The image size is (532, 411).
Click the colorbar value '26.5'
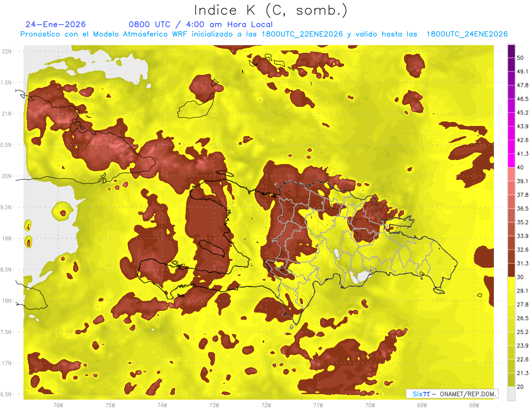(523, 318)
